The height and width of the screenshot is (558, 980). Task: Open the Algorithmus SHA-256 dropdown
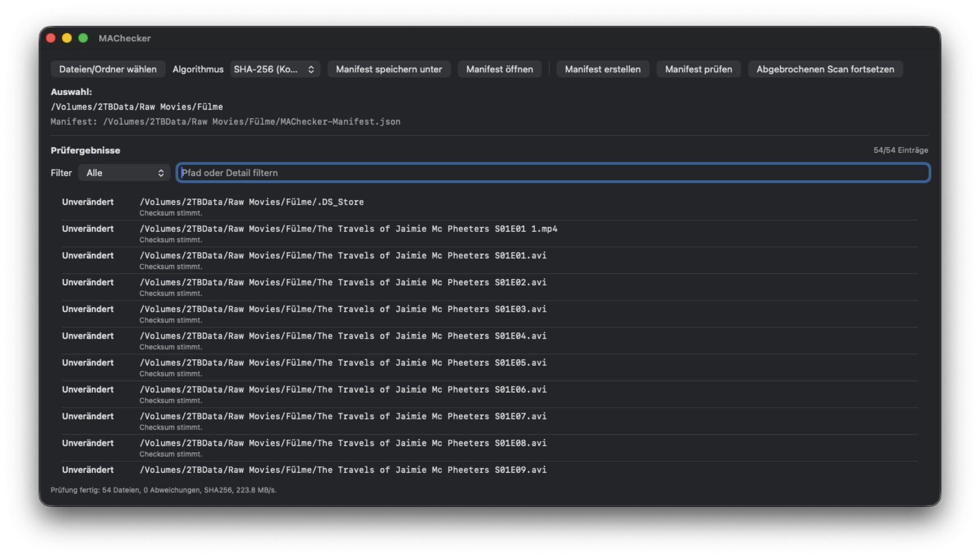(x=275, y=69)
